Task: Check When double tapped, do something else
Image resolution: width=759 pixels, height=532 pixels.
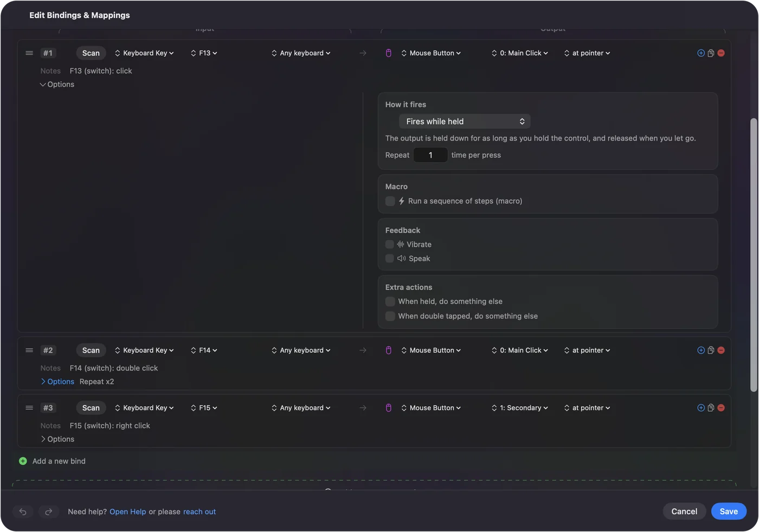Action: tap(390, 316)
